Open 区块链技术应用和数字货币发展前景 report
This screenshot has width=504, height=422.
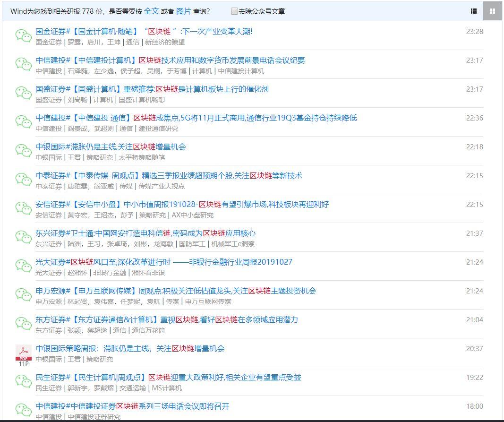170,60
